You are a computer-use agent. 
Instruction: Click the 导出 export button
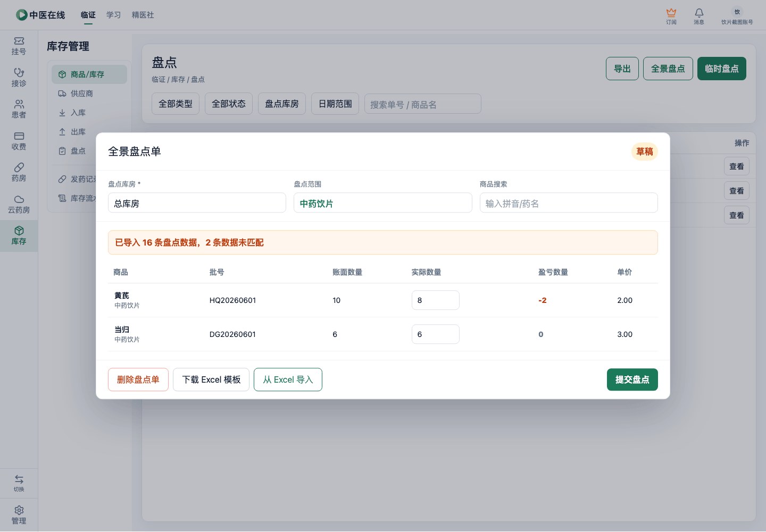(x=622, y=69)
